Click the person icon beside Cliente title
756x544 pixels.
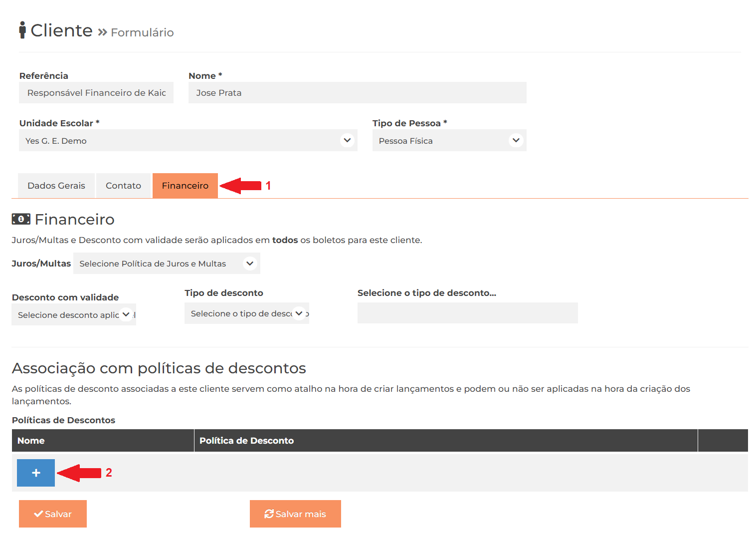[22, 30]
